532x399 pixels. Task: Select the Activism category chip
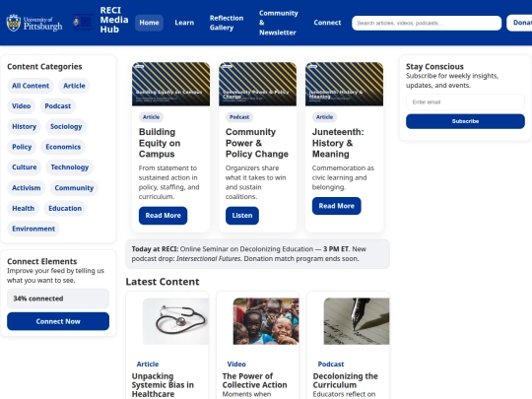tap(27, 187)
